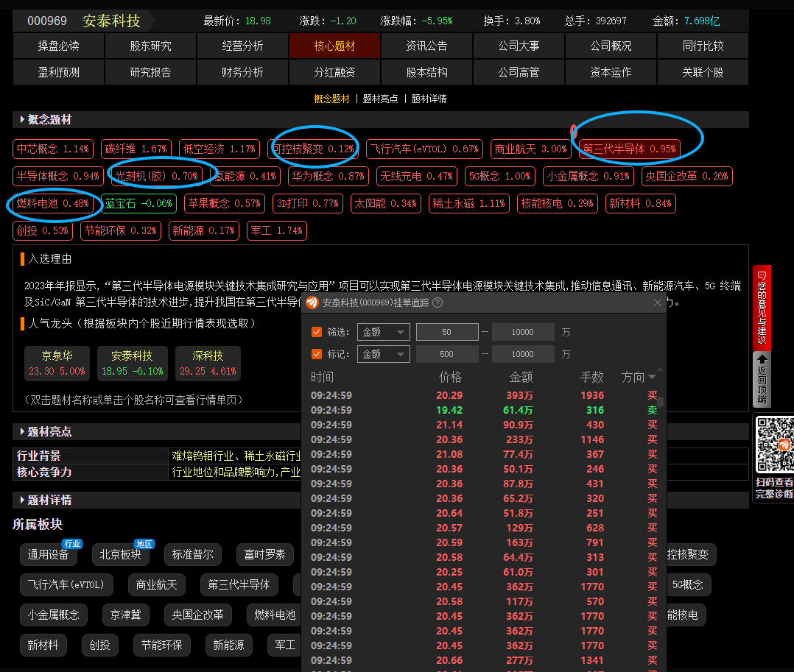
Task: Open the 筛选 金额 dropdown
Action: click(x=384, y=332)
